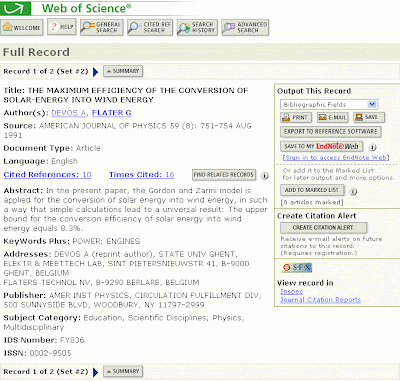
Task: Select the ISSN value 0002-9505
Action: 50,353
